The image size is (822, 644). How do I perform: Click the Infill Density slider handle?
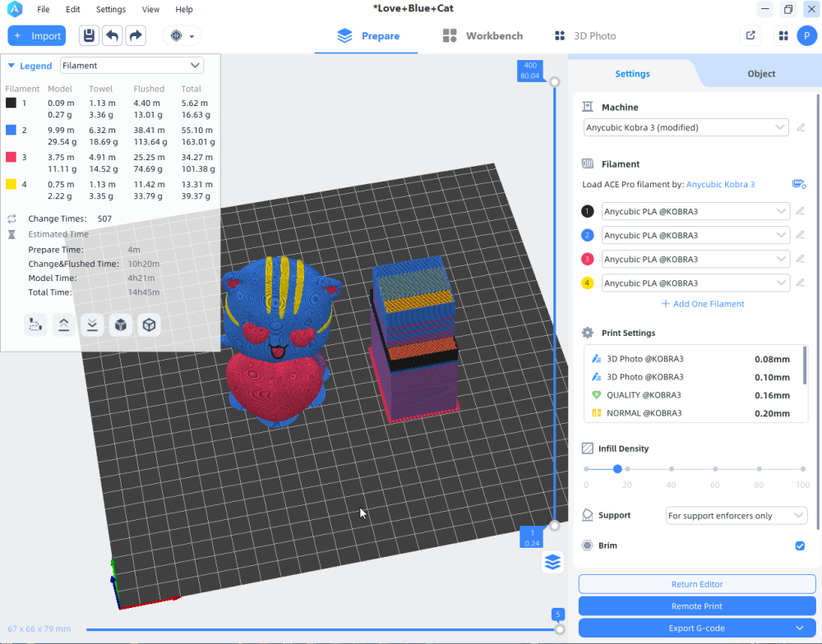click(x=617, y=469)
